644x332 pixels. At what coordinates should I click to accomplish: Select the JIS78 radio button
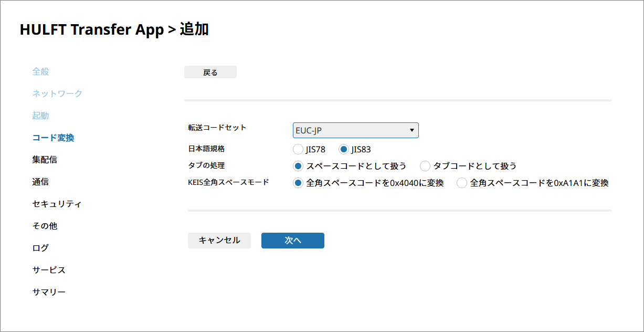click(x=298, y=149)
